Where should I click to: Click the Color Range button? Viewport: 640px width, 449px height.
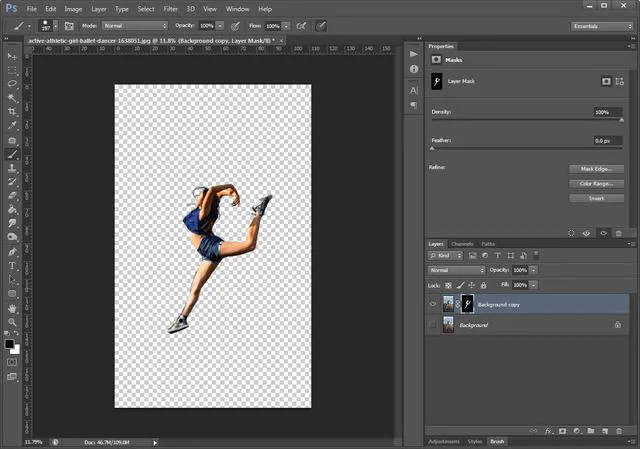[x=596, y=184]
